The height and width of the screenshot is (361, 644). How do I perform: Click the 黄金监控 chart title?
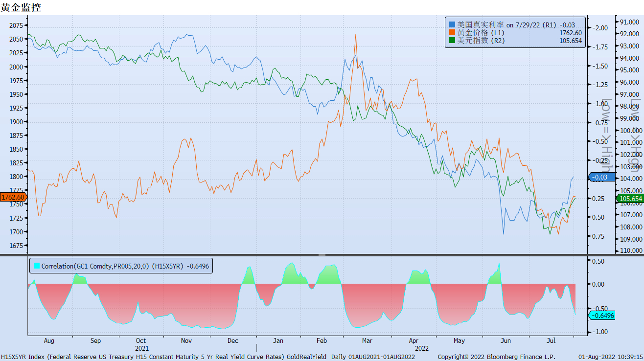coord(21,7)
